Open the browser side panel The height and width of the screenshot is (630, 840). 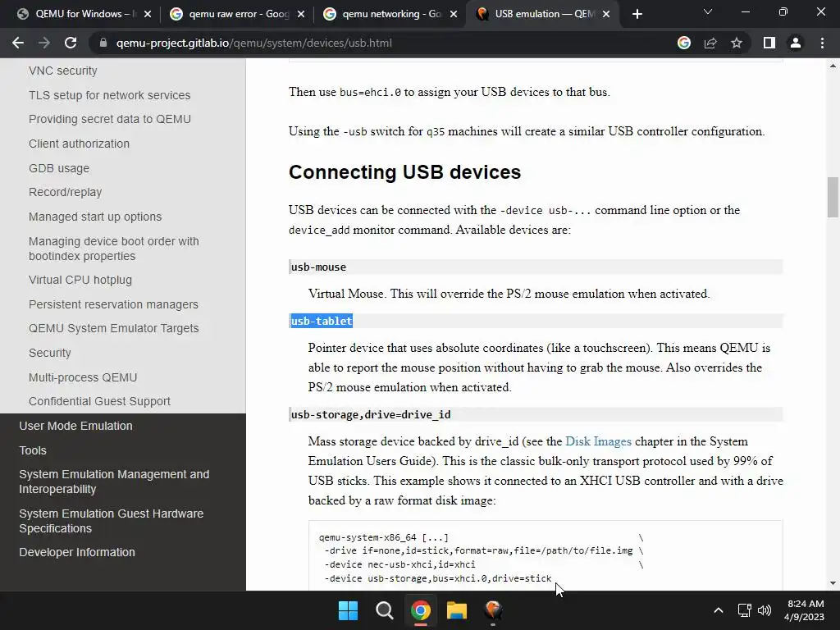point(769,43)
